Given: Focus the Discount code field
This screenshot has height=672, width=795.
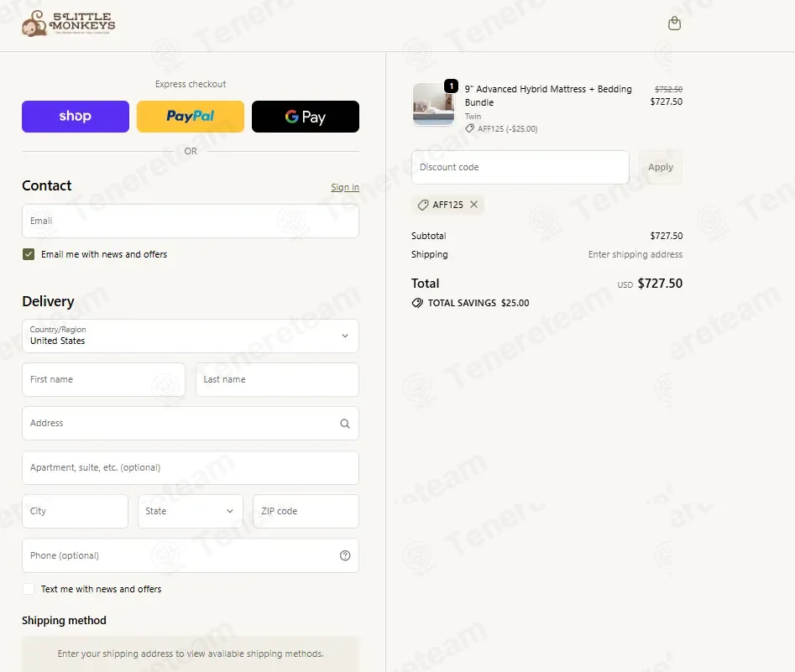Looking at the screenshot, I should point(520,167).
